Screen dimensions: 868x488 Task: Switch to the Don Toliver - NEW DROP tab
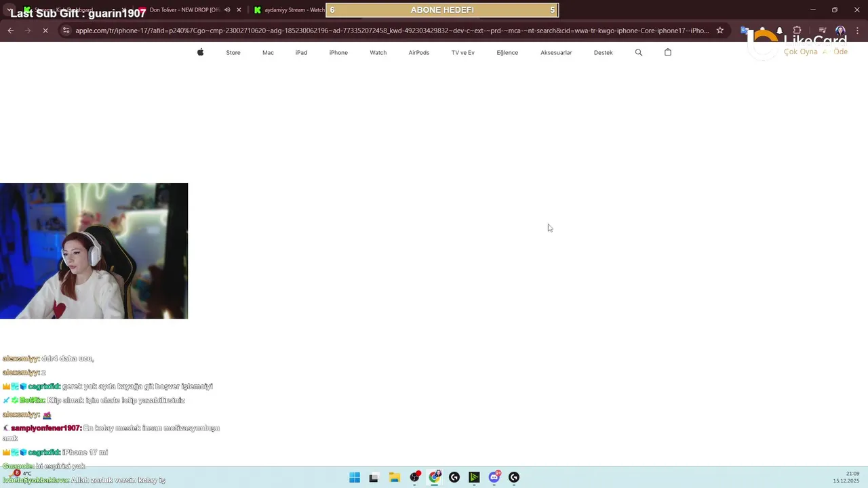(x=184, y=10)
